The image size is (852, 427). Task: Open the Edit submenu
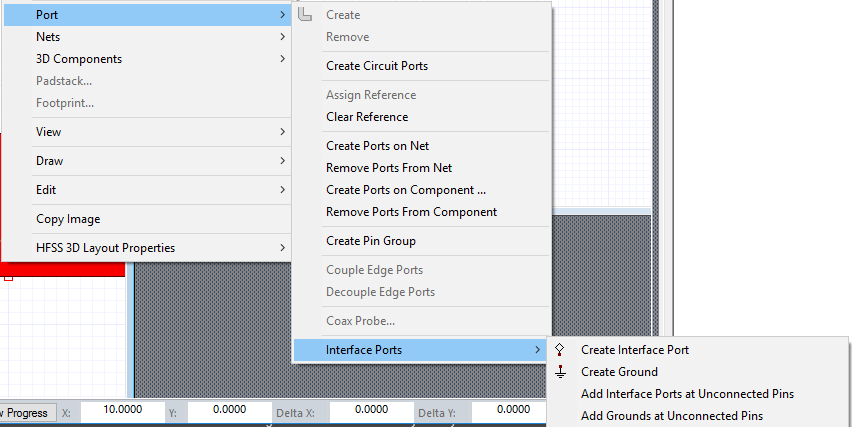46,190
